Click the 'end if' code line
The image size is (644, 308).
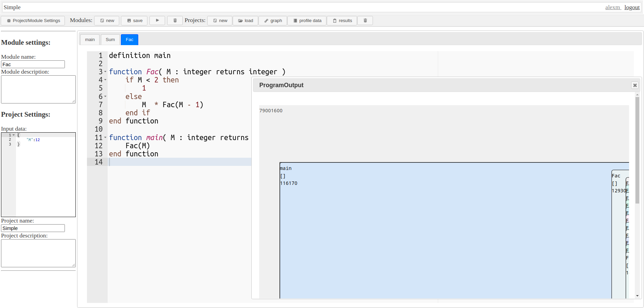point(138,113)
